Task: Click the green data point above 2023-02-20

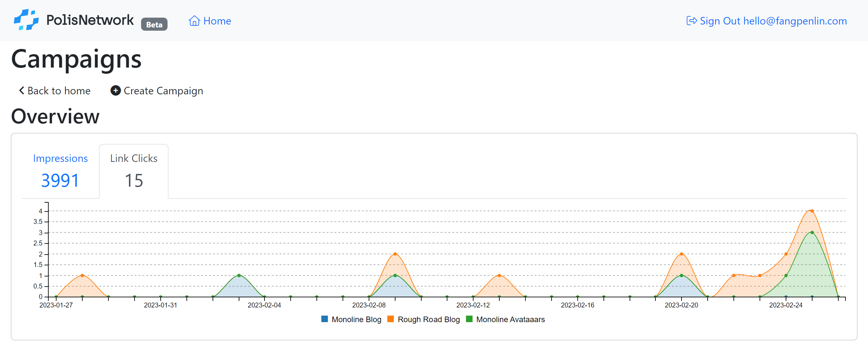Action: (681, 275)
